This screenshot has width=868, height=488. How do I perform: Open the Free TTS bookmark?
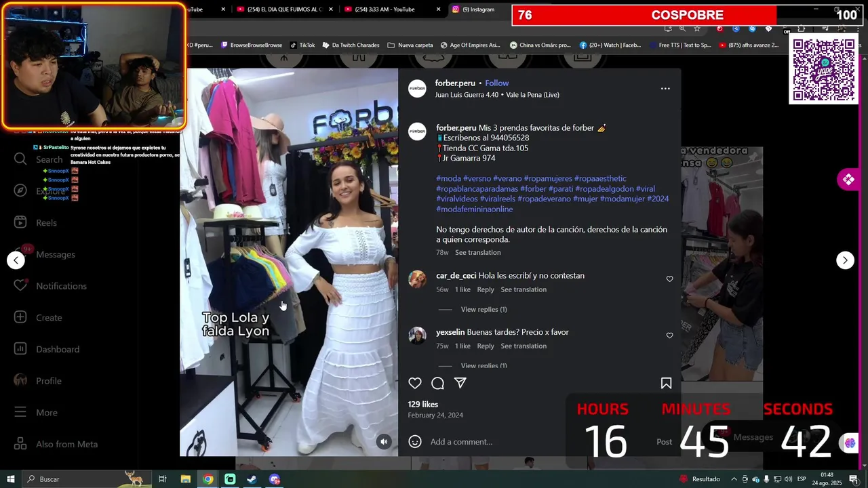pyautogui.click(x=679, y=45)
